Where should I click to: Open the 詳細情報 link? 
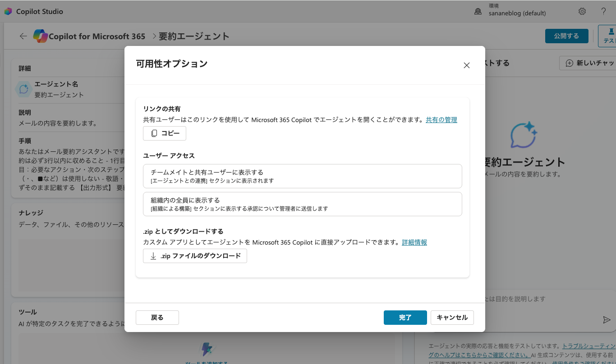click(414, 242)
